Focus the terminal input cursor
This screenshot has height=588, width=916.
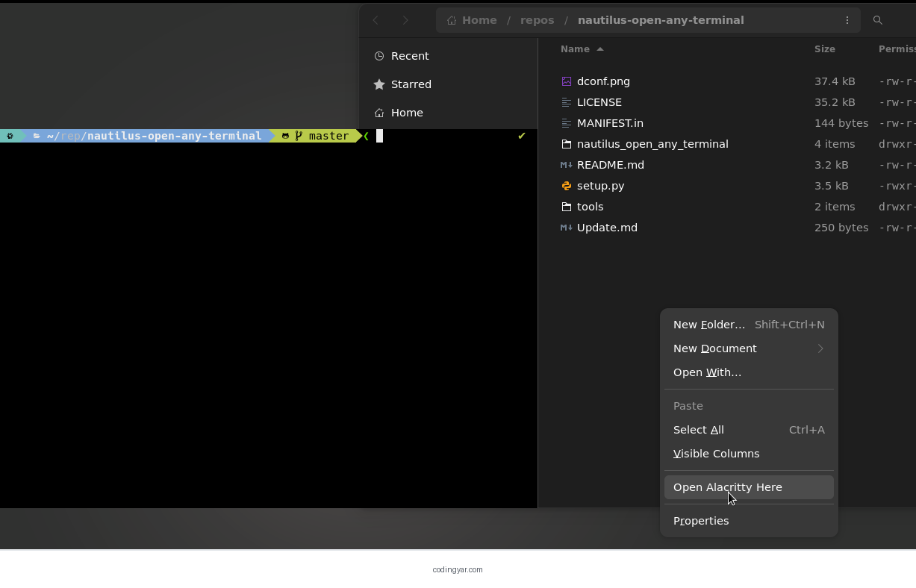pyautogui.click(x=379, y=136)
